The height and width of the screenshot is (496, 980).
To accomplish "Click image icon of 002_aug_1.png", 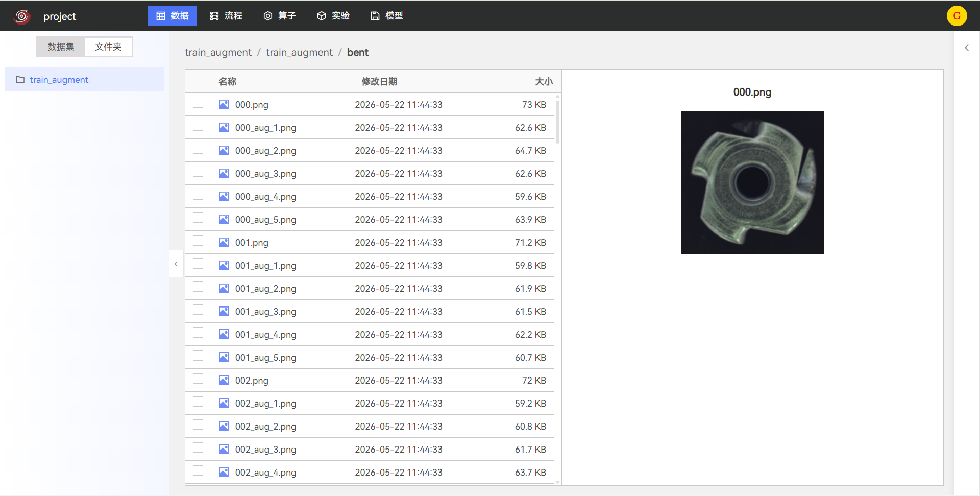I will [x=224, y=403].
